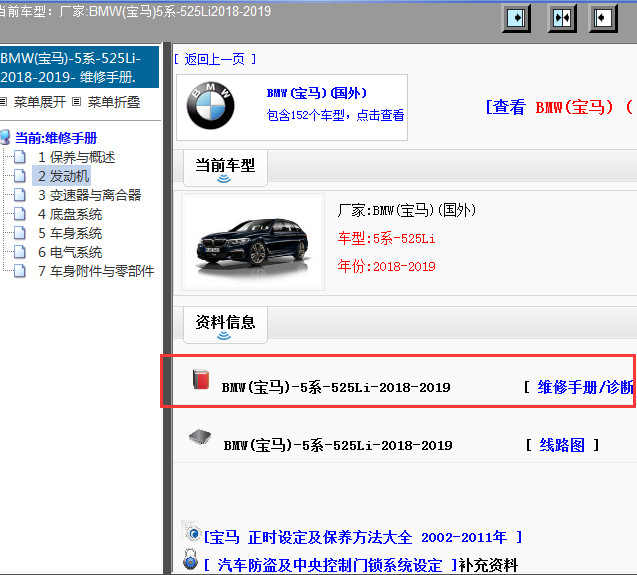Click the 厂家:BMW(宝马)(国外) text

407,210
